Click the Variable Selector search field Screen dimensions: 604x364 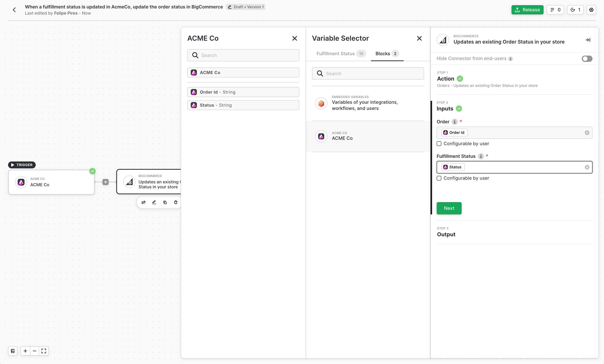(x=368, y=73)
